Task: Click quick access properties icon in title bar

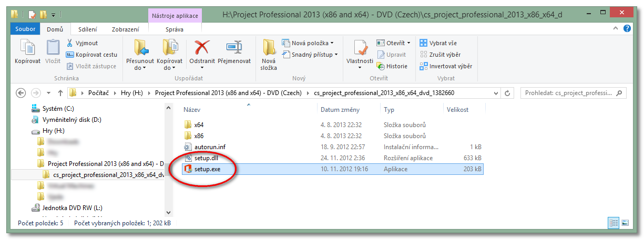Action: tap(32, 15)
